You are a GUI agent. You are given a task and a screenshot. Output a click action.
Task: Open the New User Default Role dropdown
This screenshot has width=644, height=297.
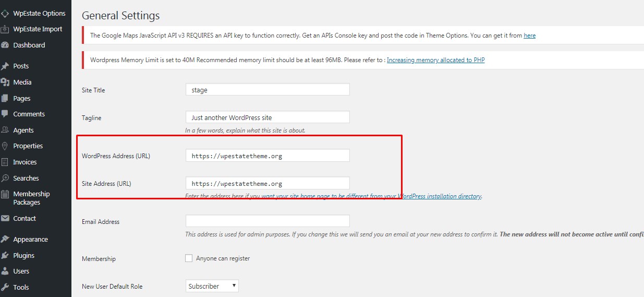pyautogui.click(x=212, y=286)
